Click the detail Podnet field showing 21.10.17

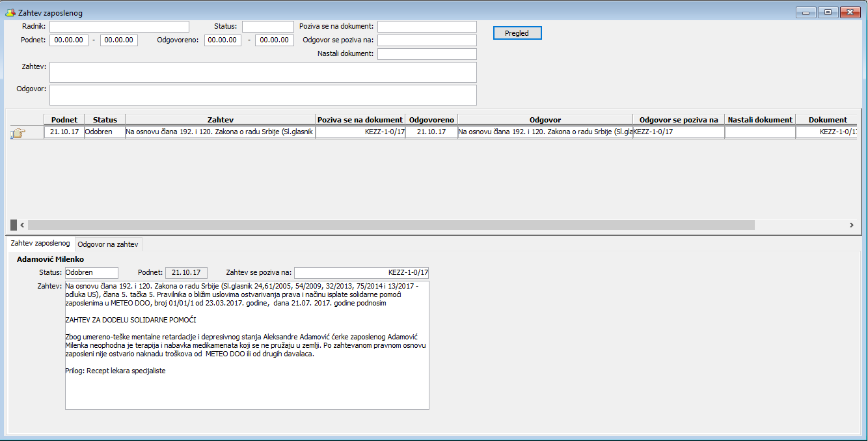pos(186,273)
